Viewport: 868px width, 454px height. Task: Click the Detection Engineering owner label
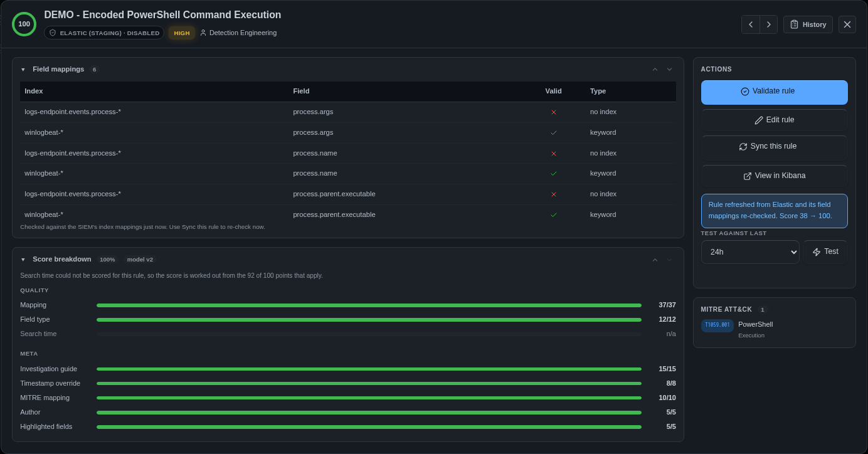238,33
